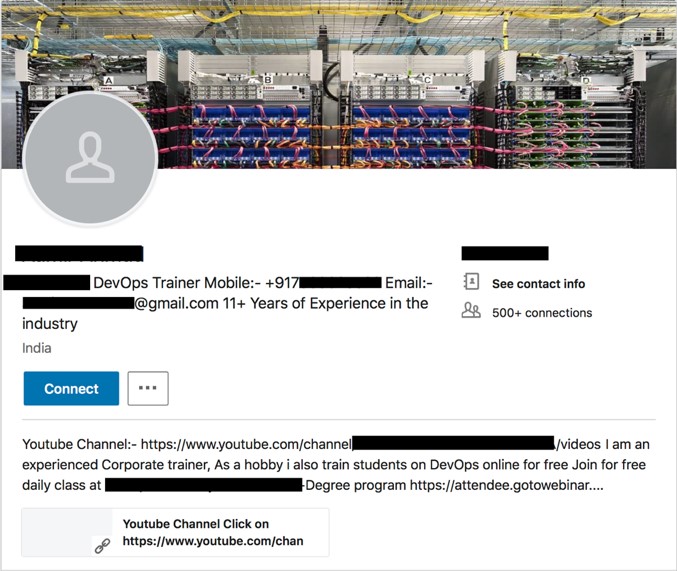
Task: Click the blue Connect button
Action: pos(71,388)
